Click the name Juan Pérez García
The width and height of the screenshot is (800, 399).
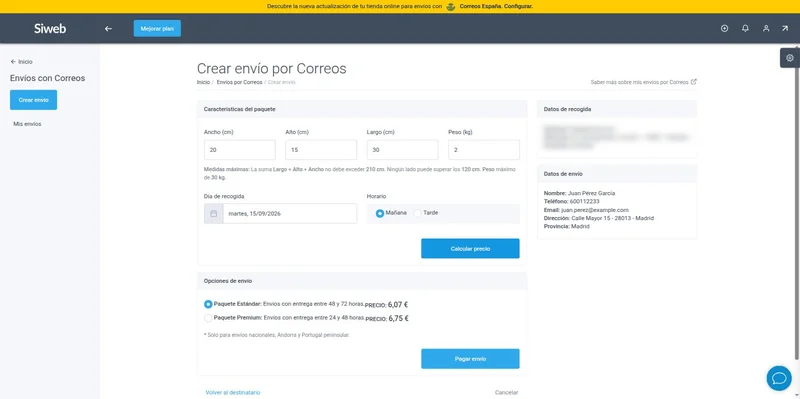pos(591,193)
